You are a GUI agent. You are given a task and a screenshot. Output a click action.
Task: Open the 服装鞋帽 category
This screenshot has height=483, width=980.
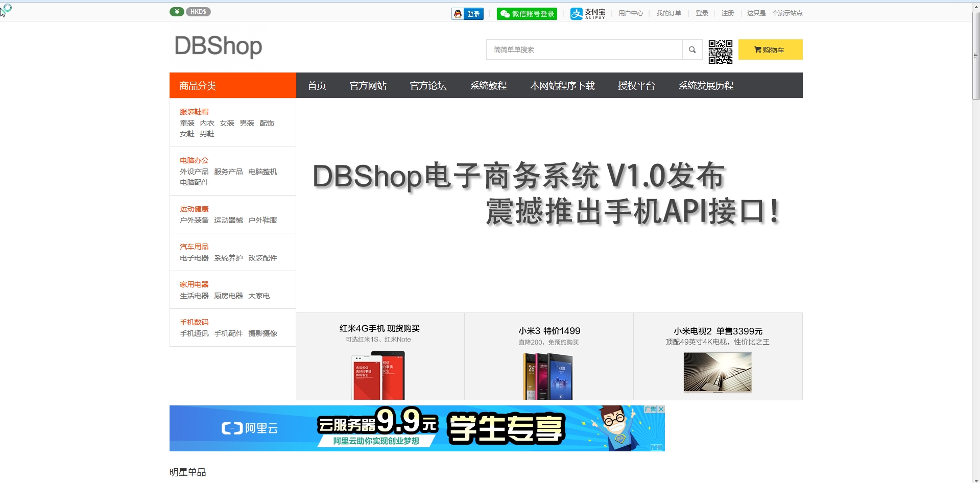coord(194,112)
